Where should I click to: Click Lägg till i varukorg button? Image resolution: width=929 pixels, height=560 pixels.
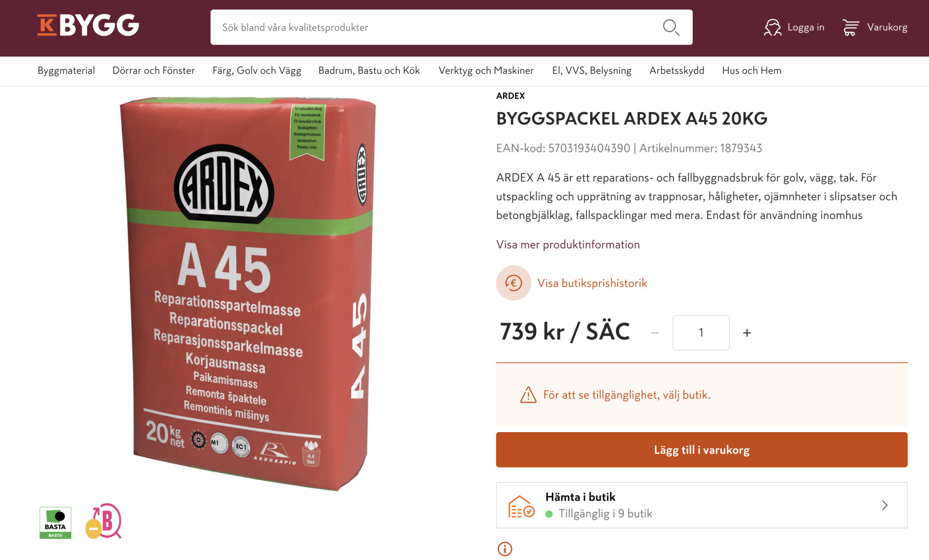point(702,450)
